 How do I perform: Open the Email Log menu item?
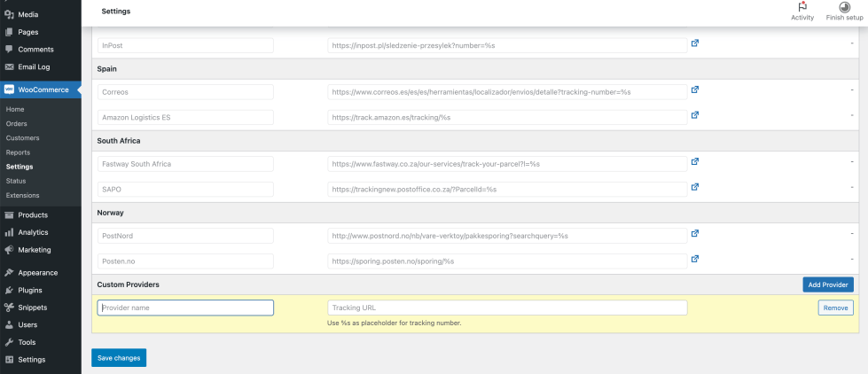[x=34, y=66]
